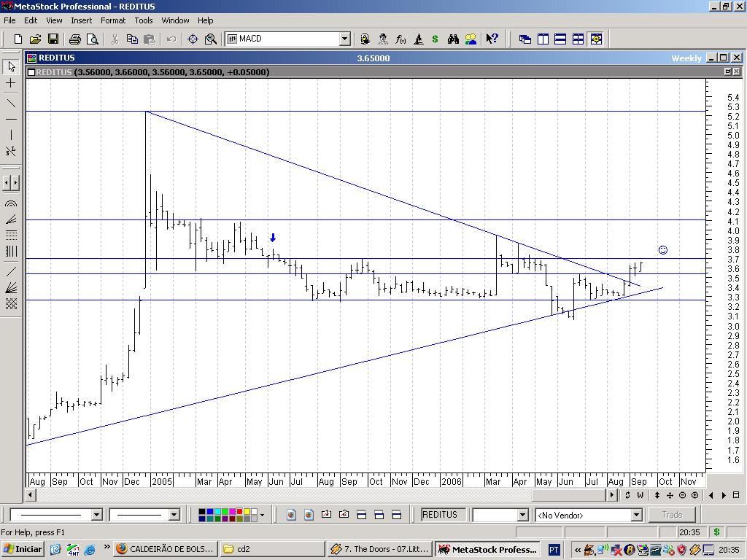
Task: Click the chart scroll left arrow
Action: point(31,495)
